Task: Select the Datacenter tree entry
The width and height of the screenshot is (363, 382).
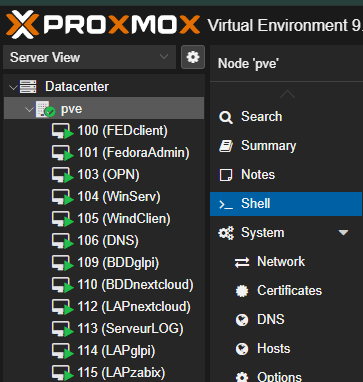Action: coord(77,87)
